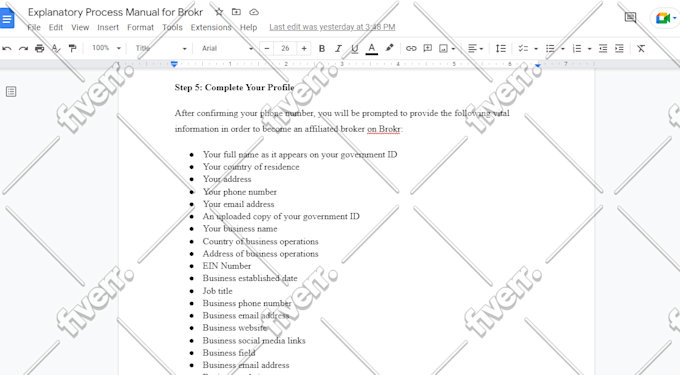
Task: Open the paragraph style Title dropdown
Action: tap(160, 48)
